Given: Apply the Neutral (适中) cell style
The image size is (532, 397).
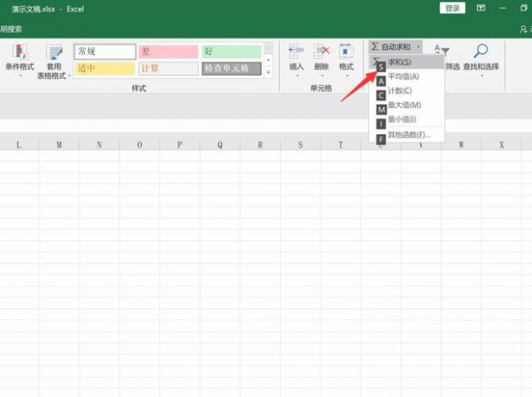Looking at the screenshot, I should tap(105, 68).
